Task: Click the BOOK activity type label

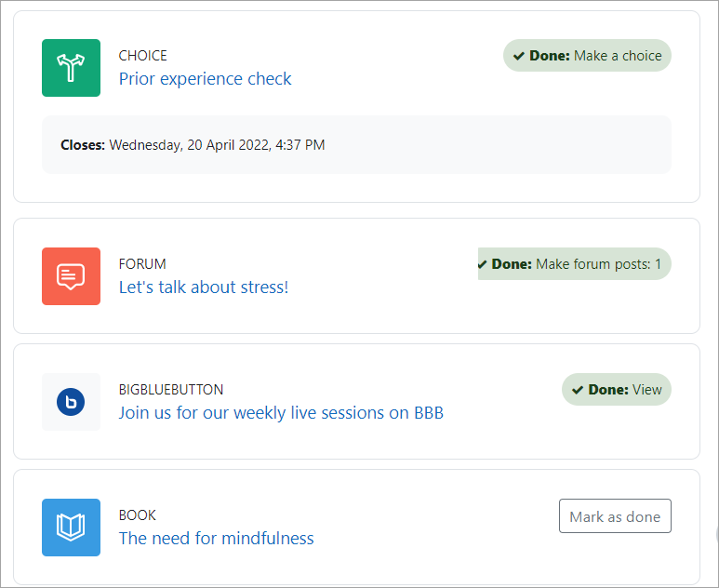Action: point(137,515)
